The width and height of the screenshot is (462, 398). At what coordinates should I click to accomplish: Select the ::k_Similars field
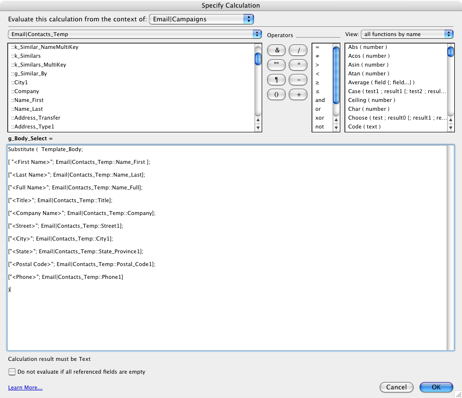click(131, 56)
